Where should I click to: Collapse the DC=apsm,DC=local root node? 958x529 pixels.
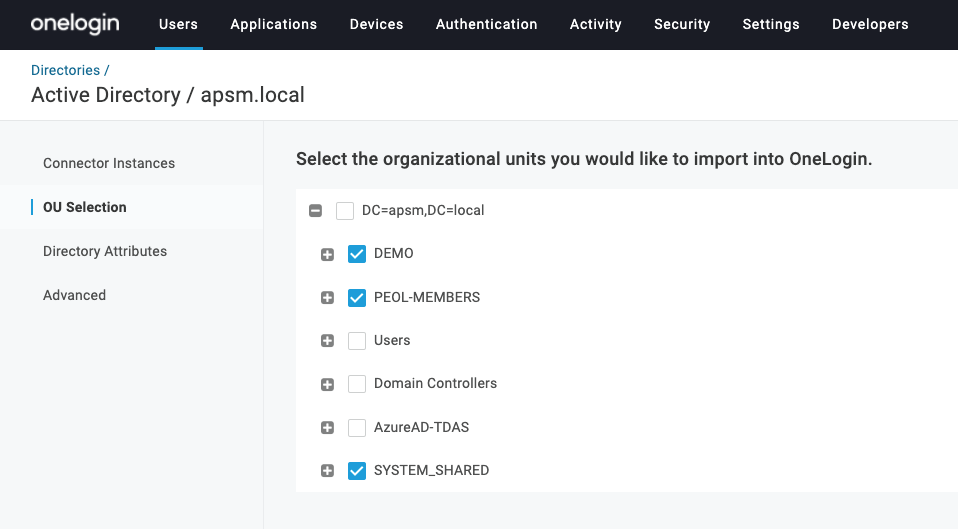point(315,211)
